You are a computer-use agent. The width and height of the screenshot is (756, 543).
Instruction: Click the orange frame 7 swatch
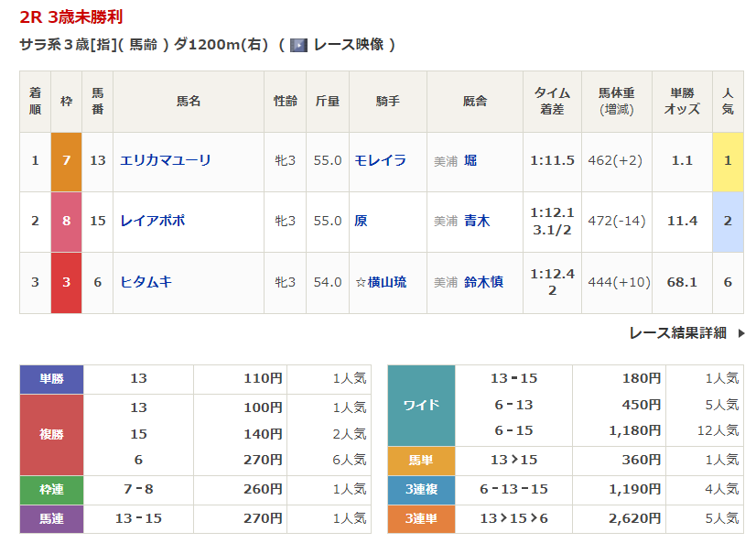pyautogui.click(x=66, y=161)
